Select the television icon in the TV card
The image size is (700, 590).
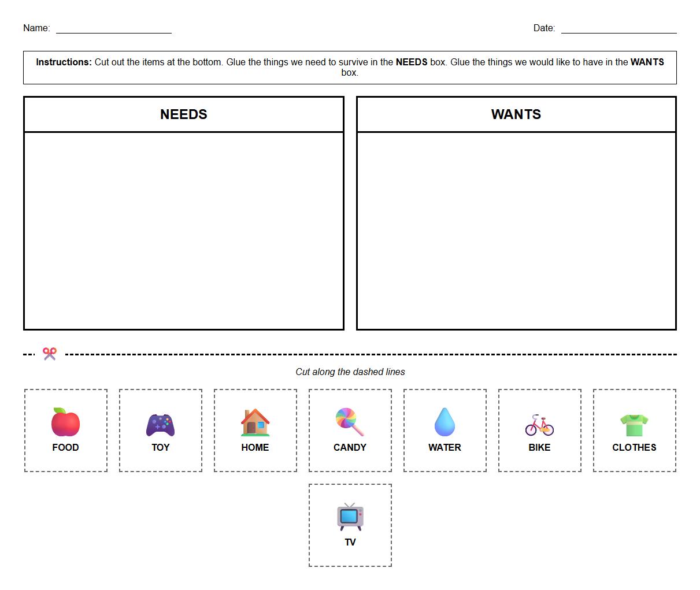[350, 515]
